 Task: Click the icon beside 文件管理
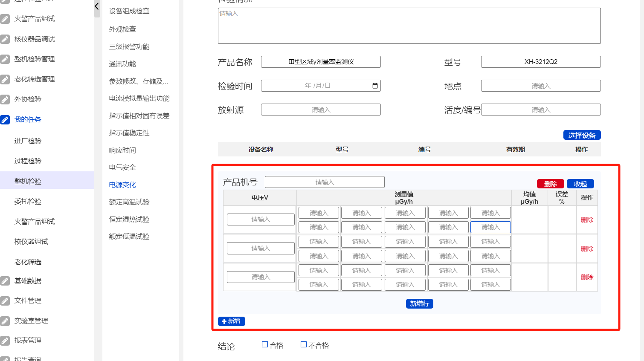click(5, 301)
